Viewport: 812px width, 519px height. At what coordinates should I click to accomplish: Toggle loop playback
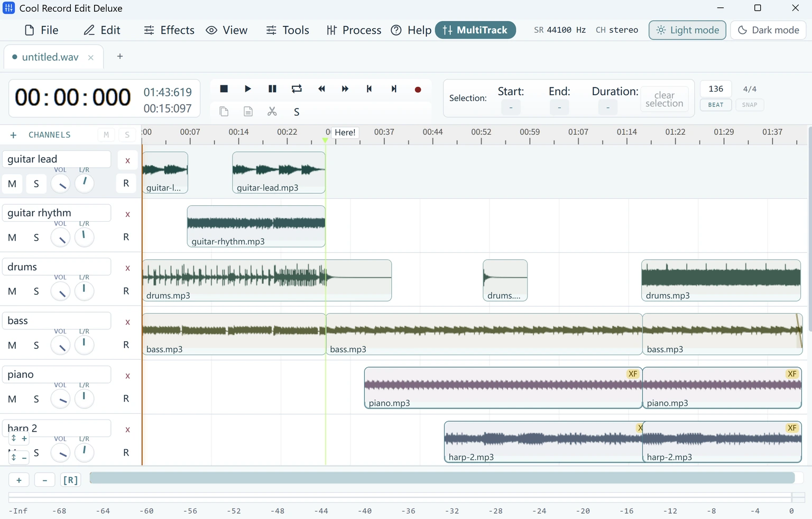297,89
